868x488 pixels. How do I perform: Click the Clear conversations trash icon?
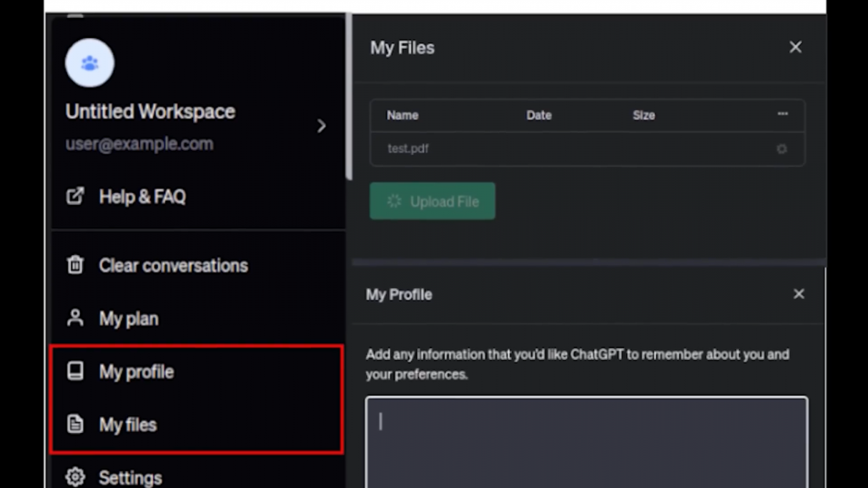coord(75,265)
